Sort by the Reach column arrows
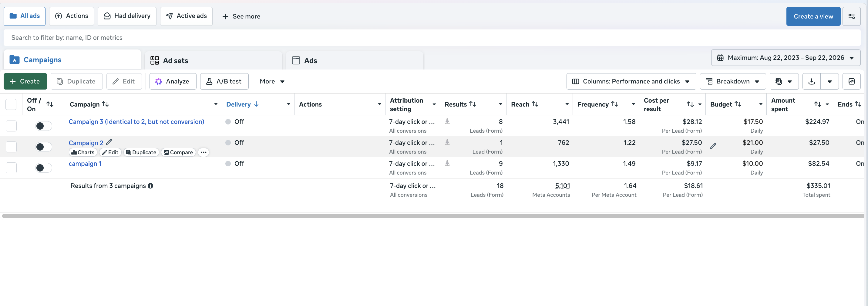The height and width of the screenshot is (306, 868). pos(535,104)
